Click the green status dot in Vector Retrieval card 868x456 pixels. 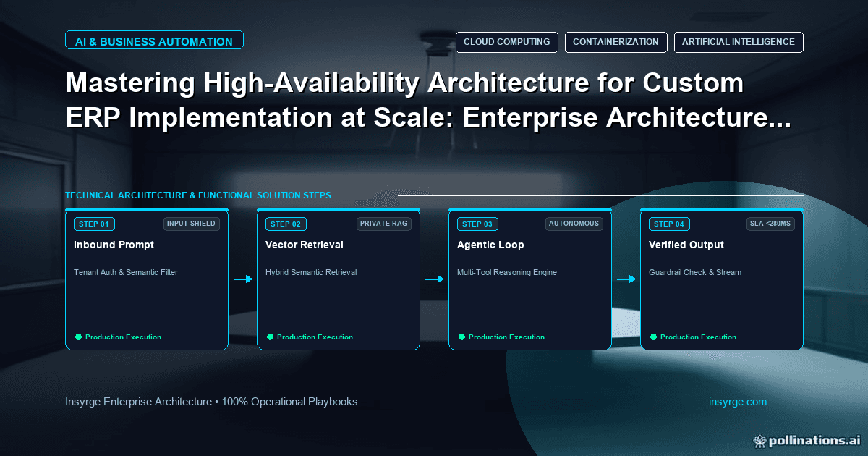pos(270,337)
